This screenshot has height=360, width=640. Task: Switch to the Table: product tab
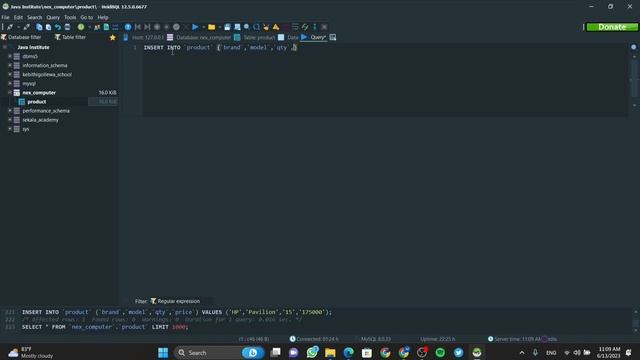(x=255, y=37)
